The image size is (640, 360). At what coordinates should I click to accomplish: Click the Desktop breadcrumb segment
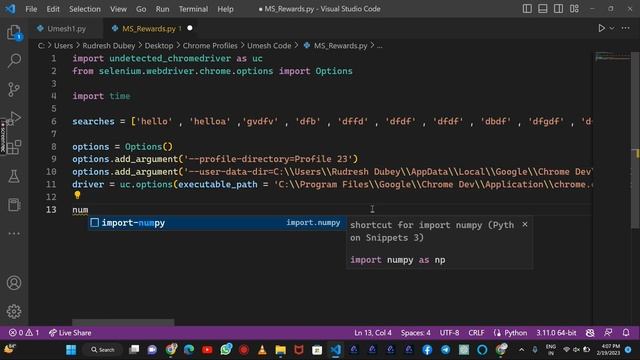tap(159, 46)
